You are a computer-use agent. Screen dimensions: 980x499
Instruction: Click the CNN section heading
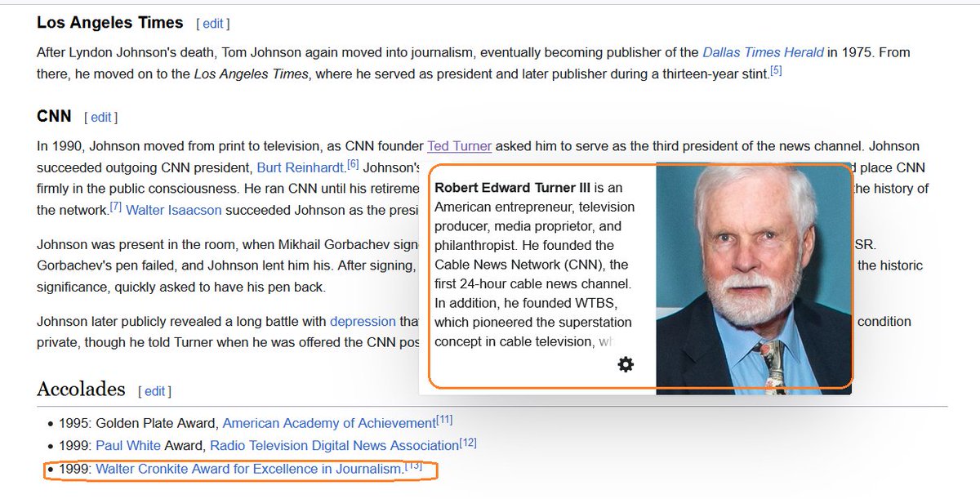[54, 116]
